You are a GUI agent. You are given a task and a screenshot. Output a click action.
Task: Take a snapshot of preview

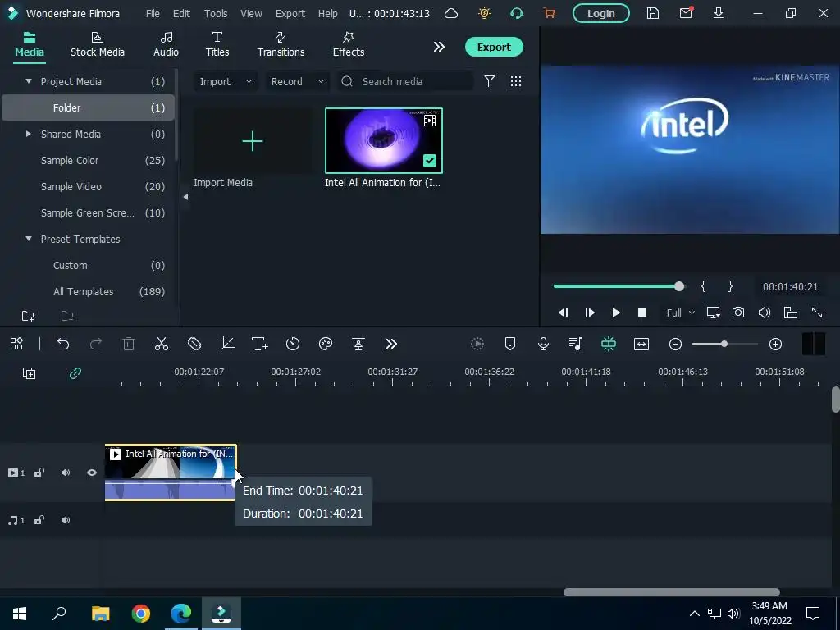(738, 313)
